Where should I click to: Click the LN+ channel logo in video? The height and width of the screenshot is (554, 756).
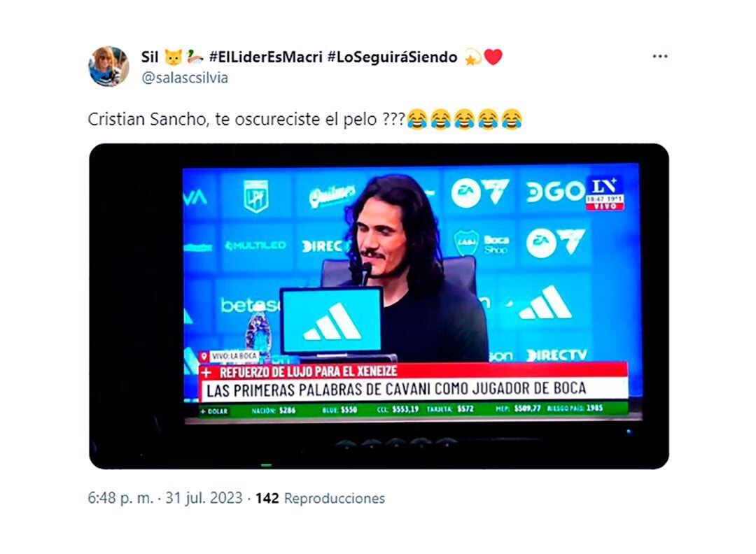click(x=605, y=193)
